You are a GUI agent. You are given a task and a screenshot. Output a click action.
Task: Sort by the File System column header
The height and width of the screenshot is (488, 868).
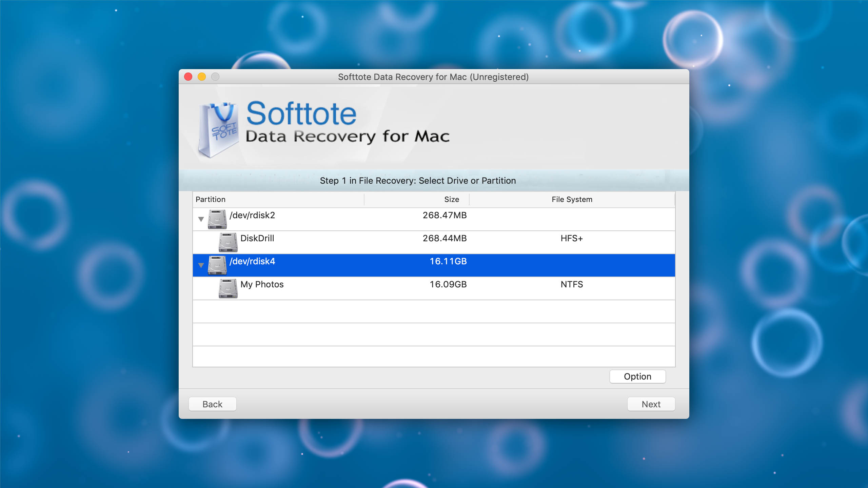pos(572,199)
